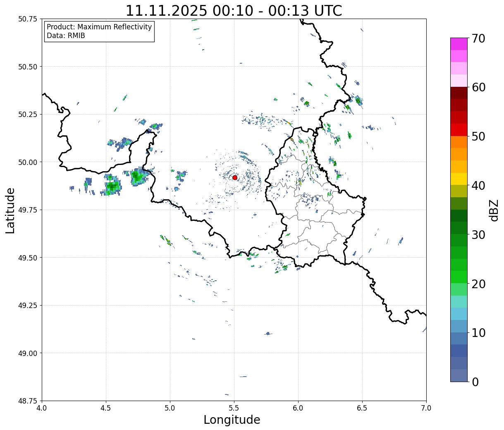Click the x-axis tick label 7.0
This screenshot has width=504, height=430.
click(x=426, y=408)
